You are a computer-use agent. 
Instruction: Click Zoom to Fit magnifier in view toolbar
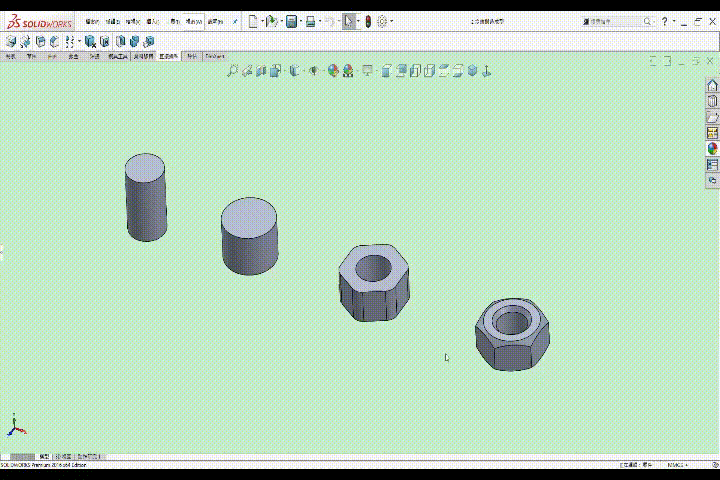point(232,70)
